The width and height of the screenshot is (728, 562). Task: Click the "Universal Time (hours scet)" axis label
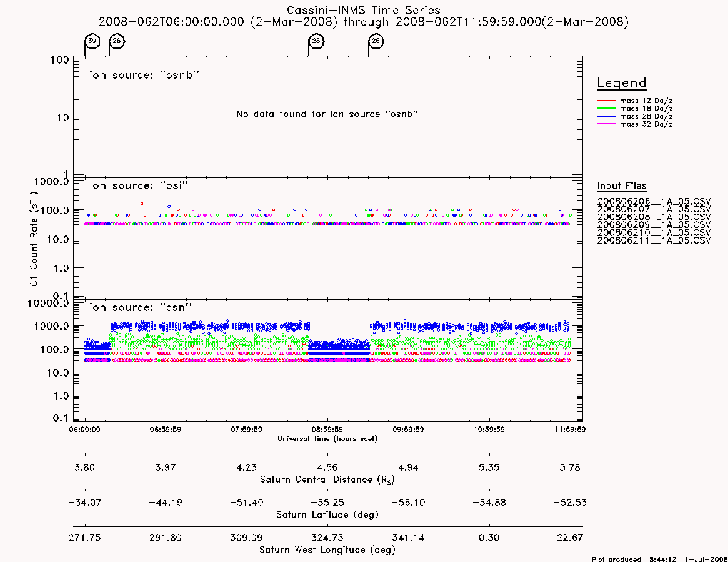tap(327, 438)
